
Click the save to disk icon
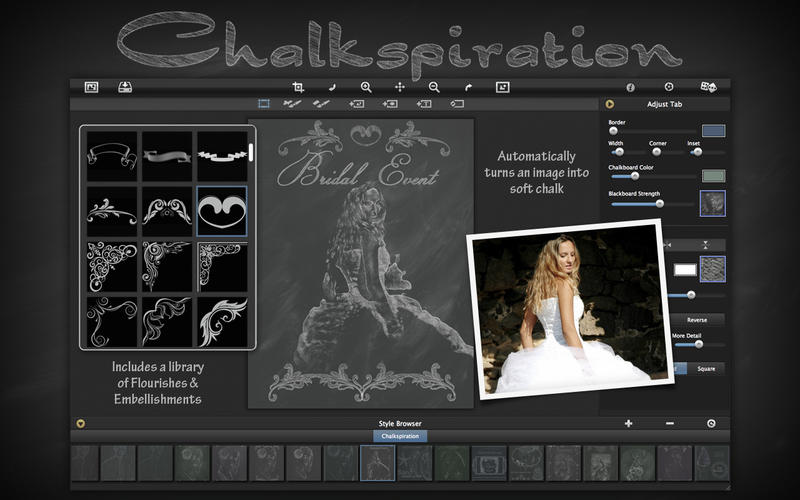click(x=125, y=87)
